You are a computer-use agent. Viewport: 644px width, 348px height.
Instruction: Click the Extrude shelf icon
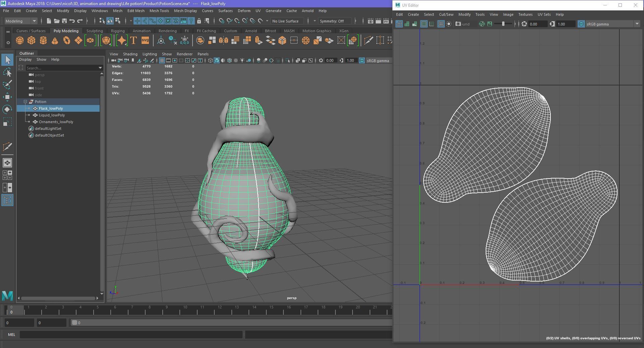(x=259, y=41)
